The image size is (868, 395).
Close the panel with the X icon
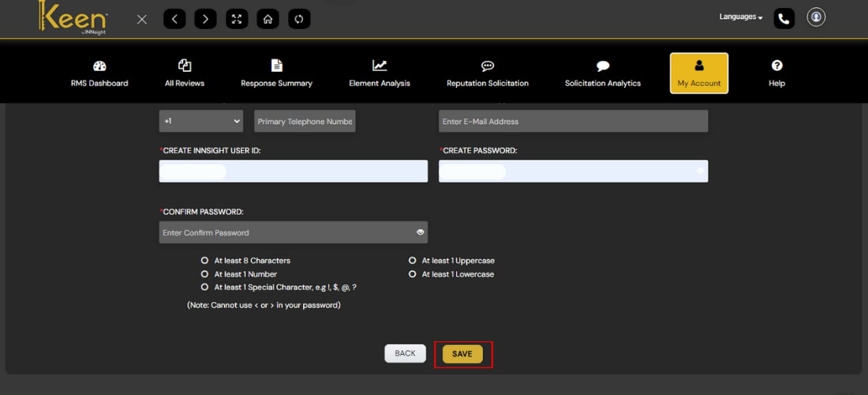coord(142,19)
